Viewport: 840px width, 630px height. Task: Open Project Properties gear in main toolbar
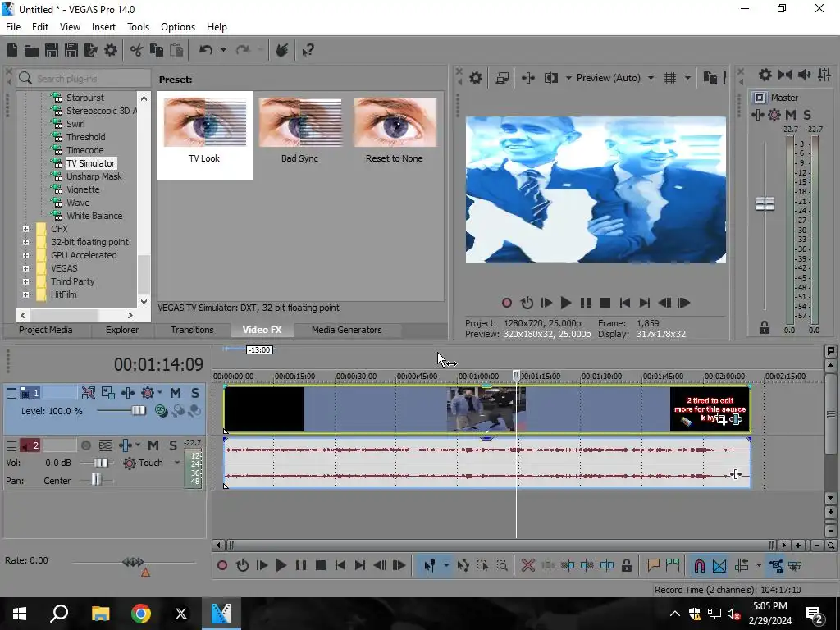click(x=111, y=50)
